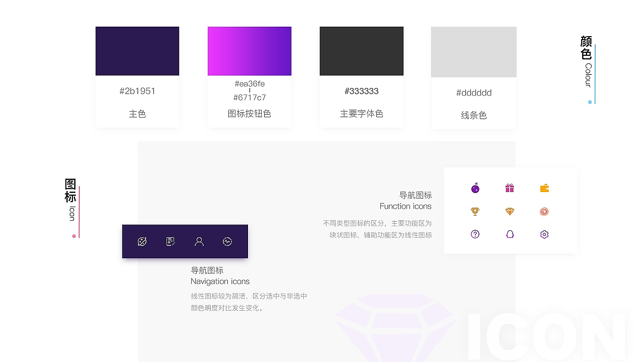The height and width of the screenshot is (362, 644).
Task: Click the 'Function icons' heading
Action: (x=406, y=206)
